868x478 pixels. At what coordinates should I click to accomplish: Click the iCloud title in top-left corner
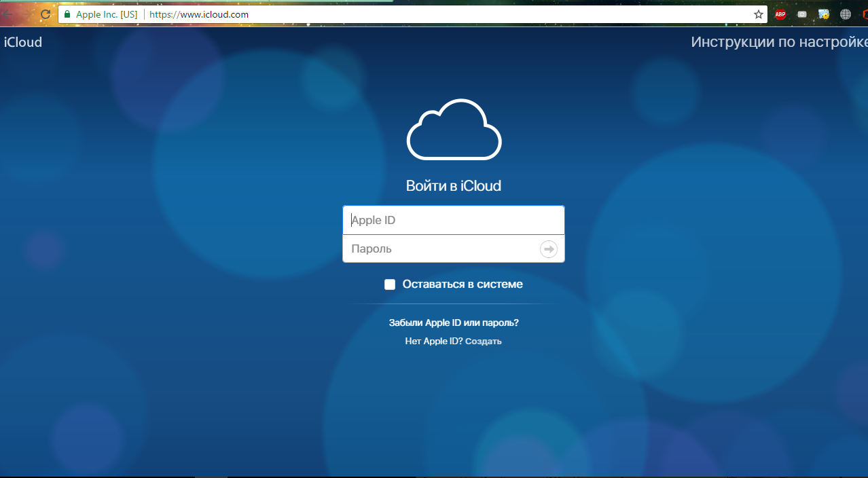pyautogui.click(x=23, y=42)
